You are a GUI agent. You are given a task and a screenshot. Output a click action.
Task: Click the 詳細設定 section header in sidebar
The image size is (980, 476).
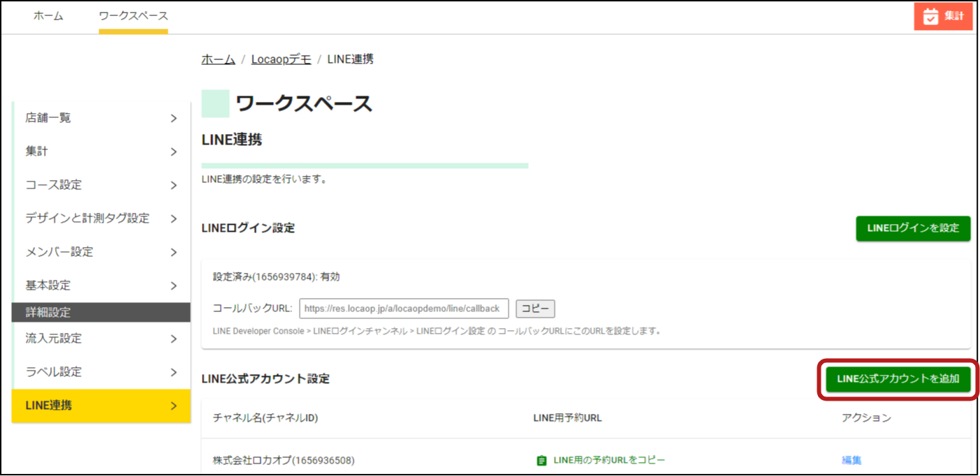101,313
